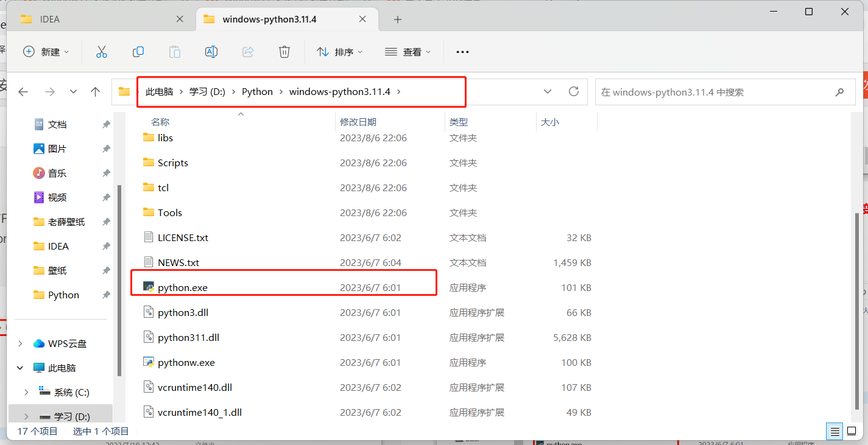This screenshot has height=445, width=868.
Task: Click Python in the breadcrumb path
Action: (x=257, y=91)
